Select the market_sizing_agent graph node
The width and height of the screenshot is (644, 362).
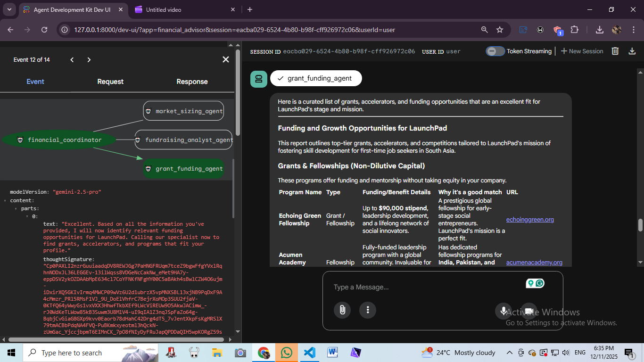pyautogui.click(x=184, y=111)
